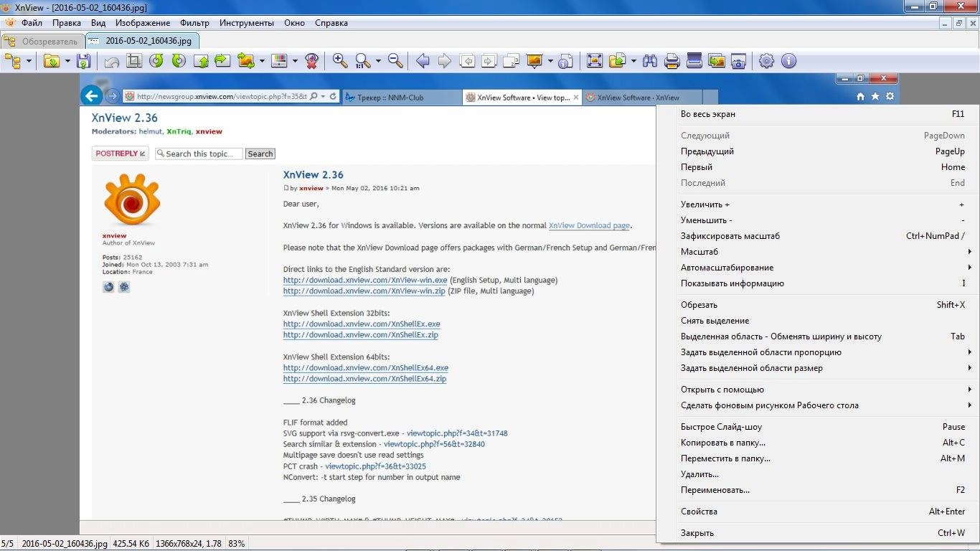Click 1366x768x24 dimensions in status bar

(x=189, y=544)
